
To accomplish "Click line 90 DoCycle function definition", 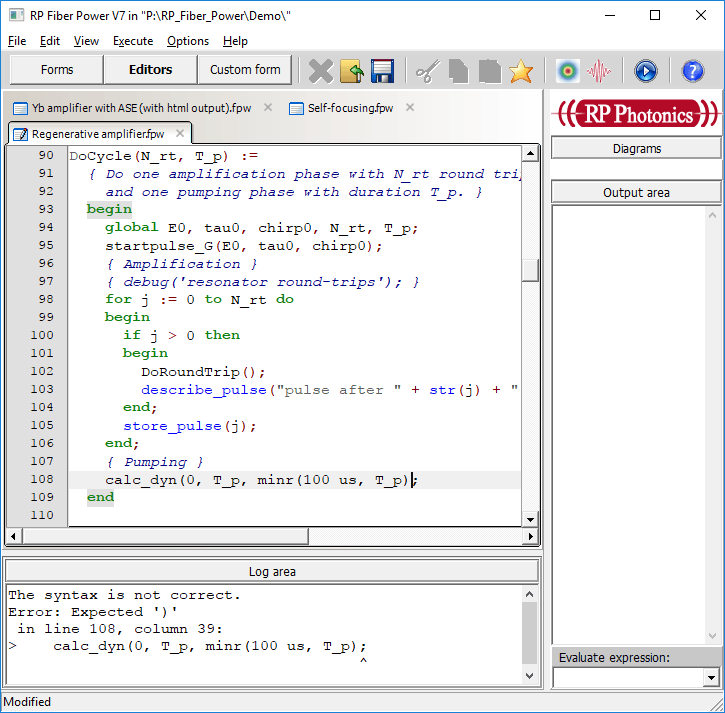I will tap(164, 156).
